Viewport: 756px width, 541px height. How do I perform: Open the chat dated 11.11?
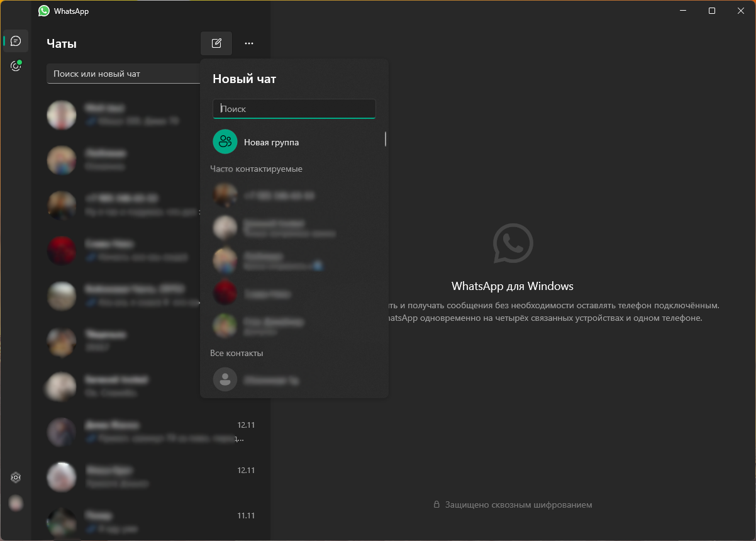(x=151, y=522)
